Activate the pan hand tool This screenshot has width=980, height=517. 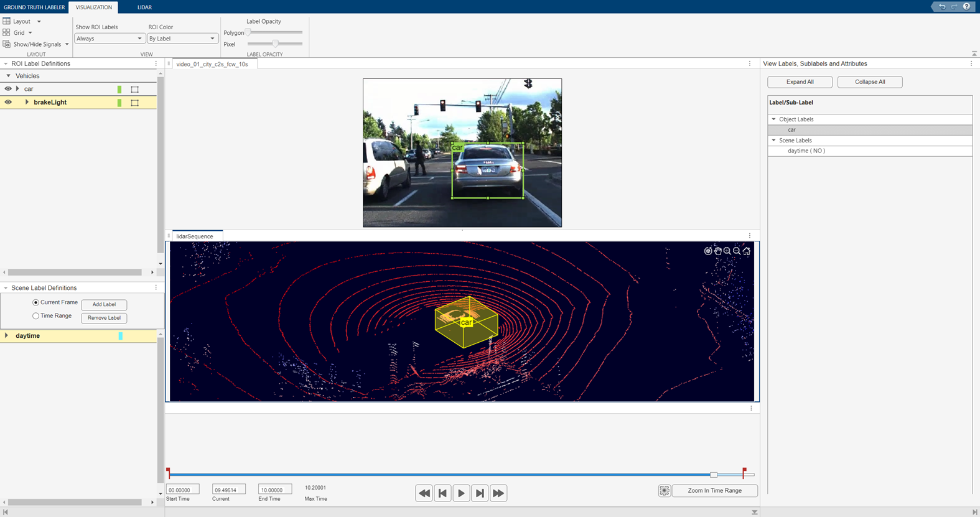click(717, 251)
